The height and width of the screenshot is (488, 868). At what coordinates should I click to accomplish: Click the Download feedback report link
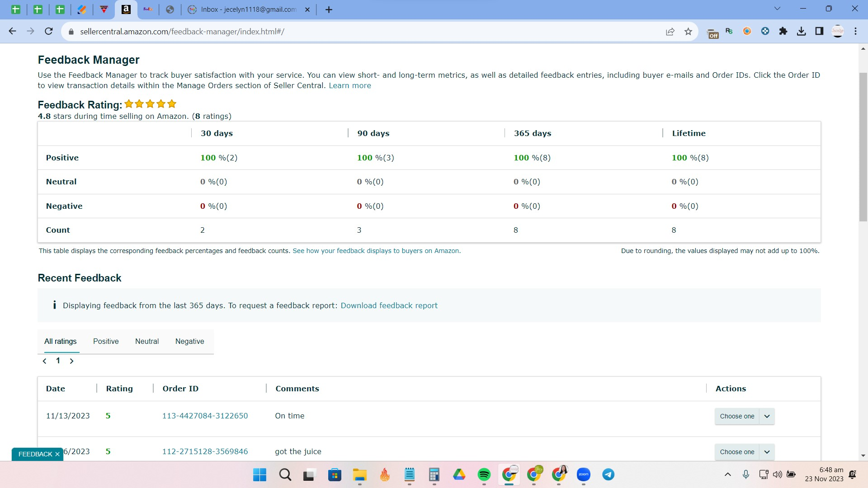click(389, 305)
